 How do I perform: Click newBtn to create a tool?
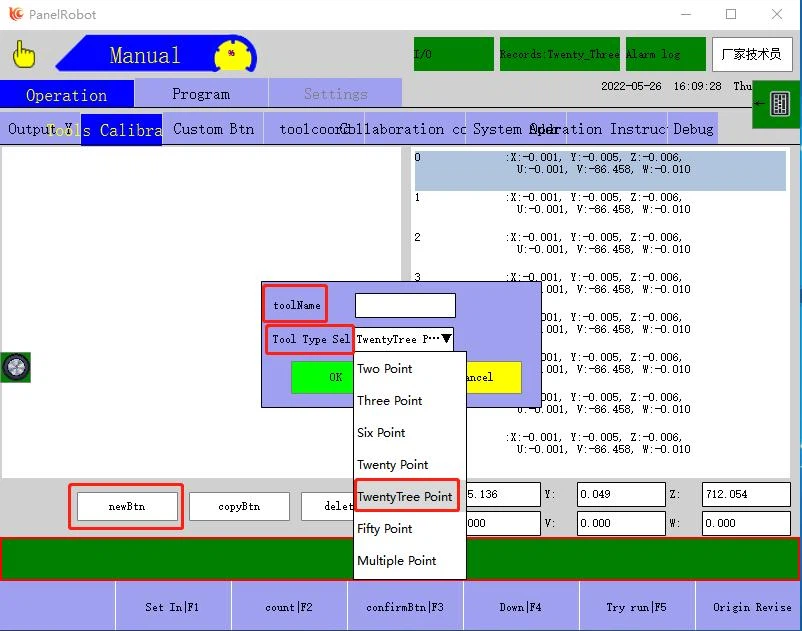(127, 507)
